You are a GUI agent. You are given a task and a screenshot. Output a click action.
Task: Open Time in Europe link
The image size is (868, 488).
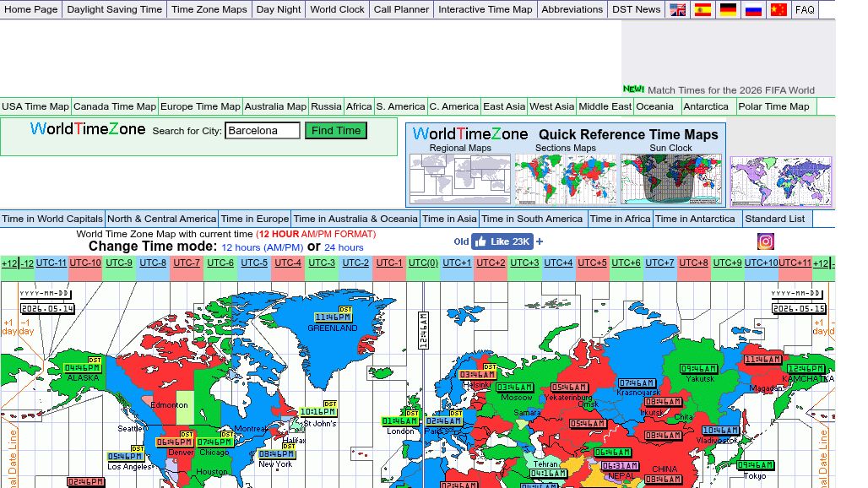click(x=255, y=219)
